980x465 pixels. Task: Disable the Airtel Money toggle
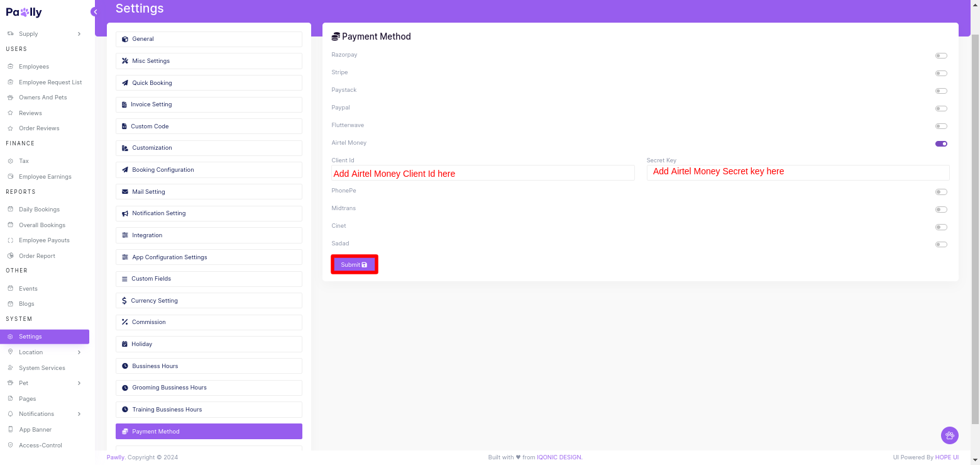click(x=941, y=143)
